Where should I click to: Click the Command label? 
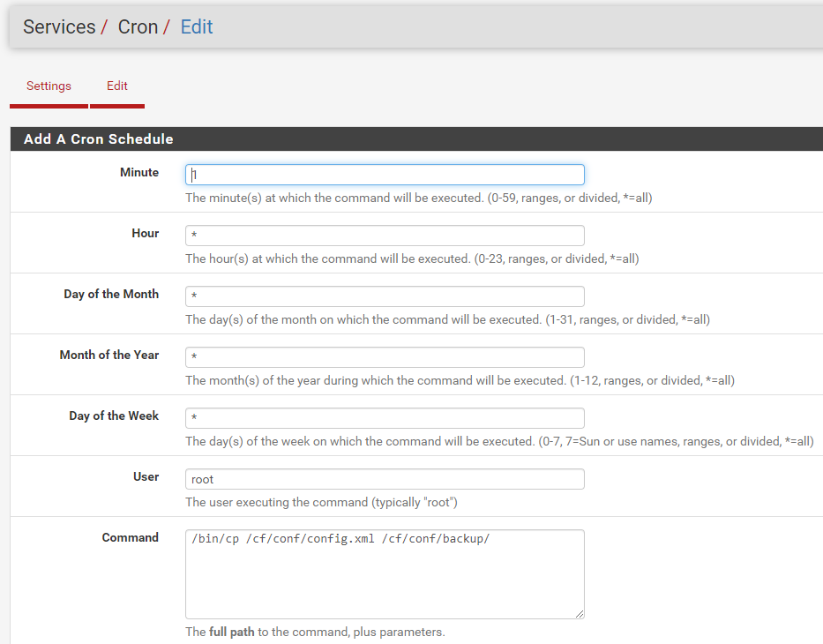pyautogui.click(x=131, y=537)
